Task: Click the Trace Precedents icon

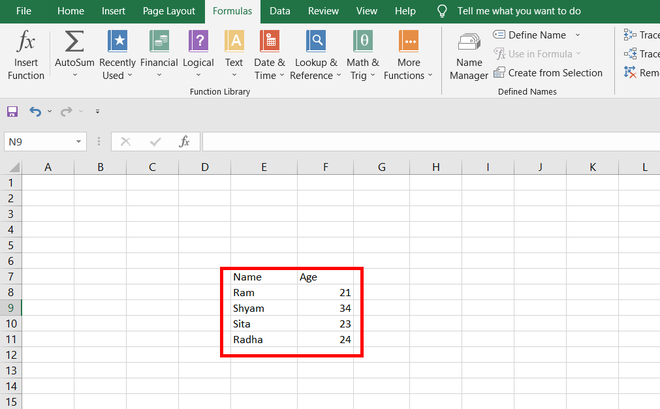Action: point(630,35)
